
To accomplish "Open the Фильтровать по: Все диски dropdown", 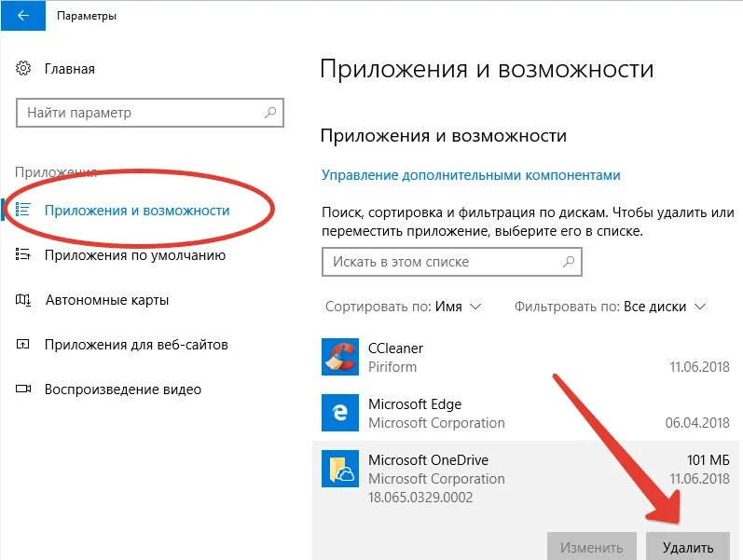I will [611, 307].
